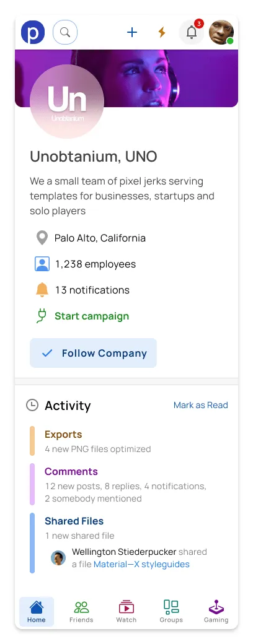The height and width of the screenshot is (644, 253).
Task: Click the Palo Alto location pin icon
Action: (42, 238)
